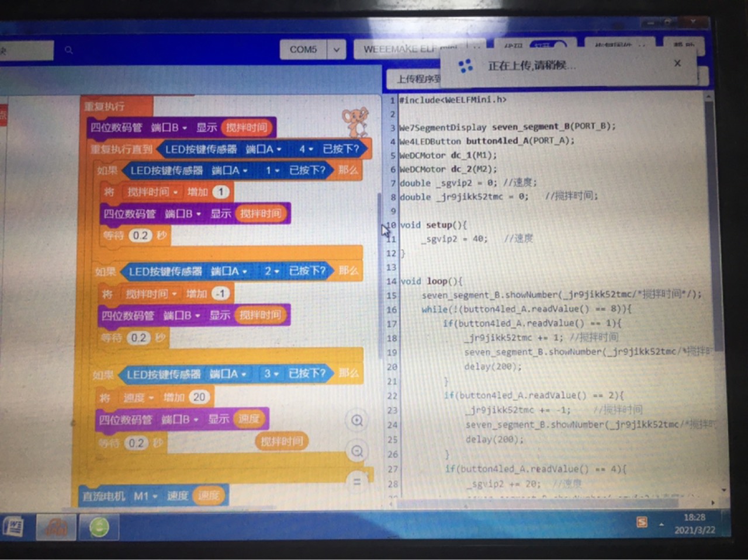Click the search input box in the top bar
The height and width of the screenshot is (560, 748).
(26, 50)
